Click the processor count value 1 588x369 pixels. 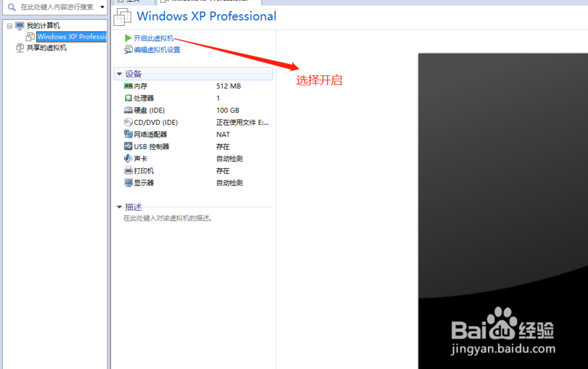[x=218, y=98]
